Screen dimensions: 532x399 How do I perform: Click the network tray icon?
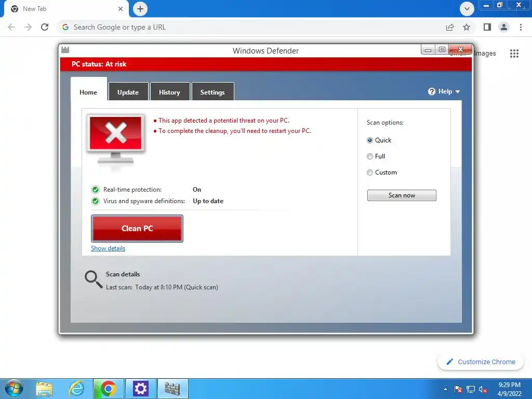471,389
